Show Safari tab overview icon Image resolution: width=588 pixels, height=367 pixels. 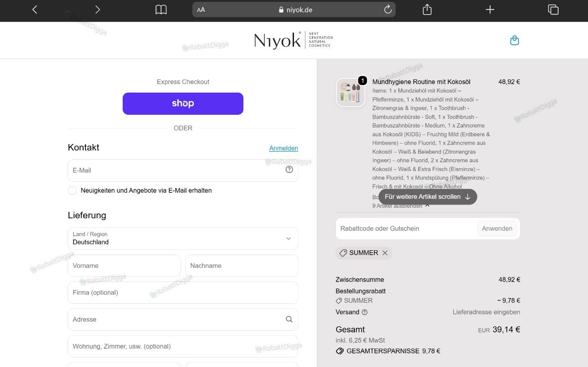point(553,9)
